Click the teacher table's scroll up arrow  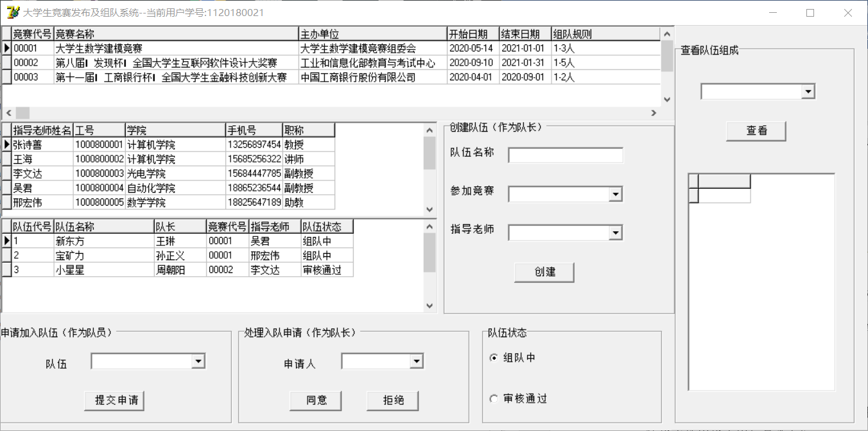(430, 130)
